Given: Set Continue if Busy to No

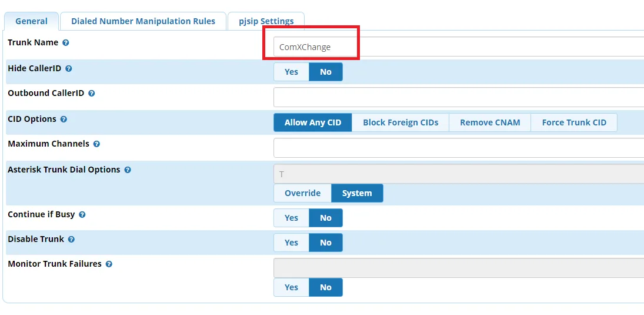Looking at the screenshot, I should point(326,217).
